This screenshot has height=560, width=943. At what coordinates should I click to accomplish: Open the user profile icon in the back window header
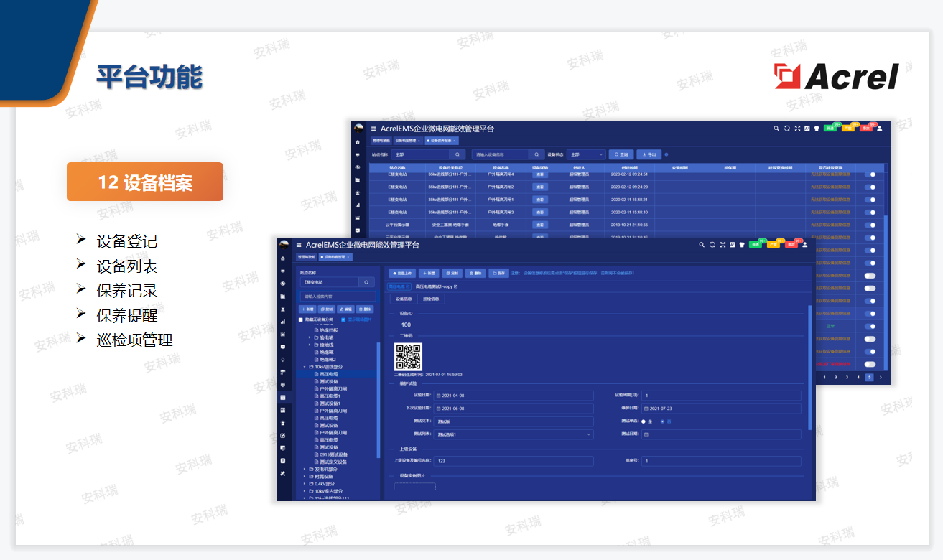[x=880, y=129]
